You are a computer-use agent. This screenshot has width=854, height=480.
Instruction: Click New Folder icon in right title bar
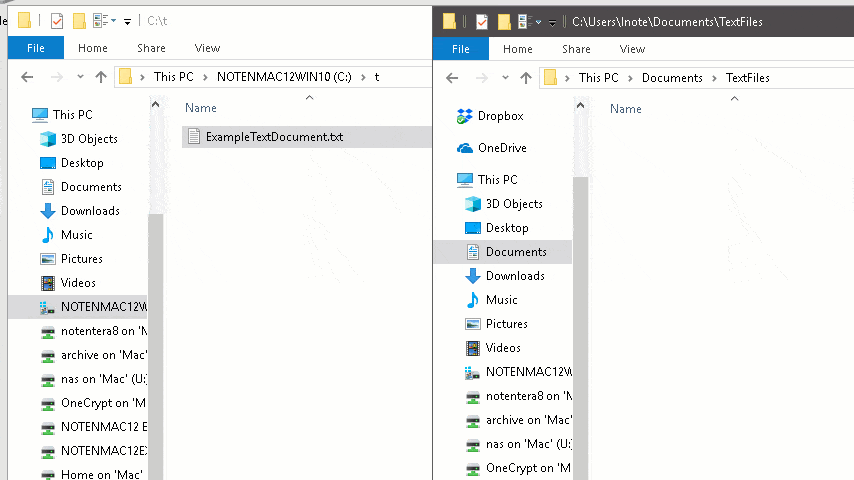click(x=504, y=21)
